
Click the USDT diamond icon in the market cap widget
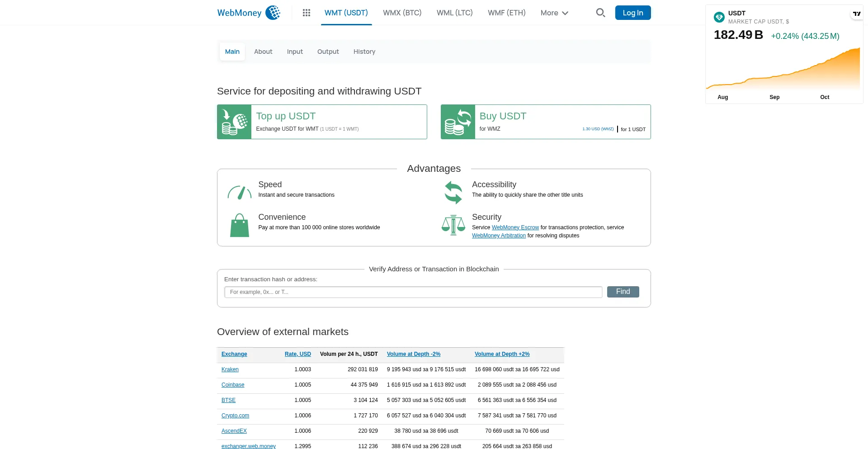719,17
